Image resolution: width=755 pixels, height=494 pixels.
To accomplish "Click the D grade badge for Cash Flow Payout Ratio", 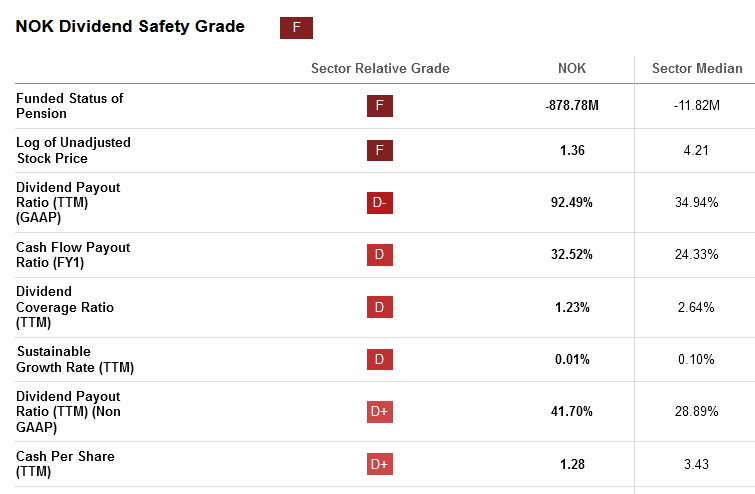I will tap(379, 255).
